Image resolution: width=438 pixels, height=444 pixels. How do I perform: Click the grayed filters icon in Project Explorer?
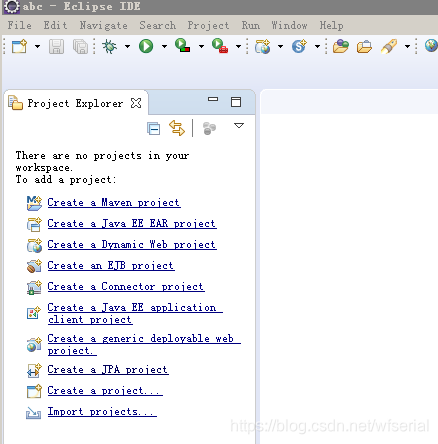coord(209,128)
